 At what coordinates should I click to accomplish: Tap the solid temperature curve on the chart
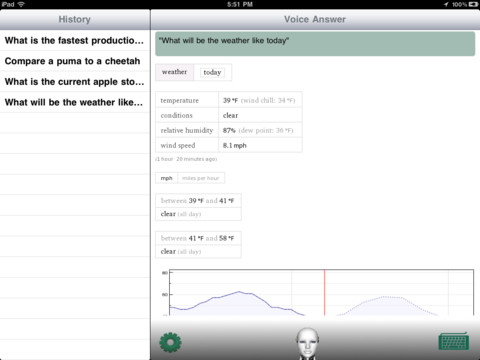pyautogui.click(x=237, y=303)
